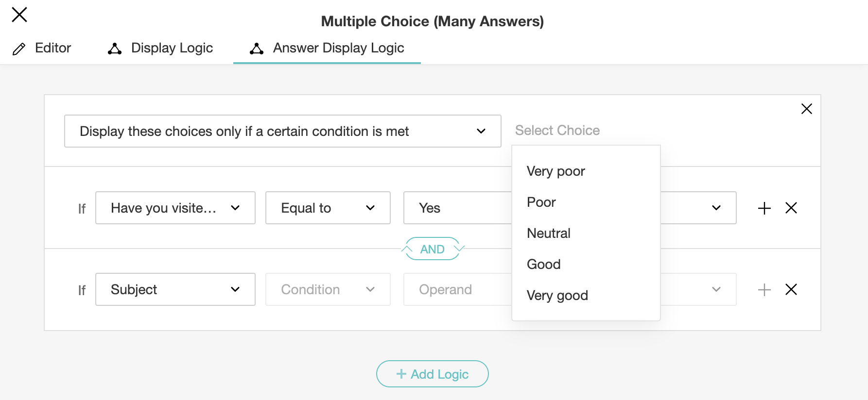The height and width of the screenshot is (400, 868).
Task: Click the pencil icon beside Editor
Action: (x=19, y=49)
